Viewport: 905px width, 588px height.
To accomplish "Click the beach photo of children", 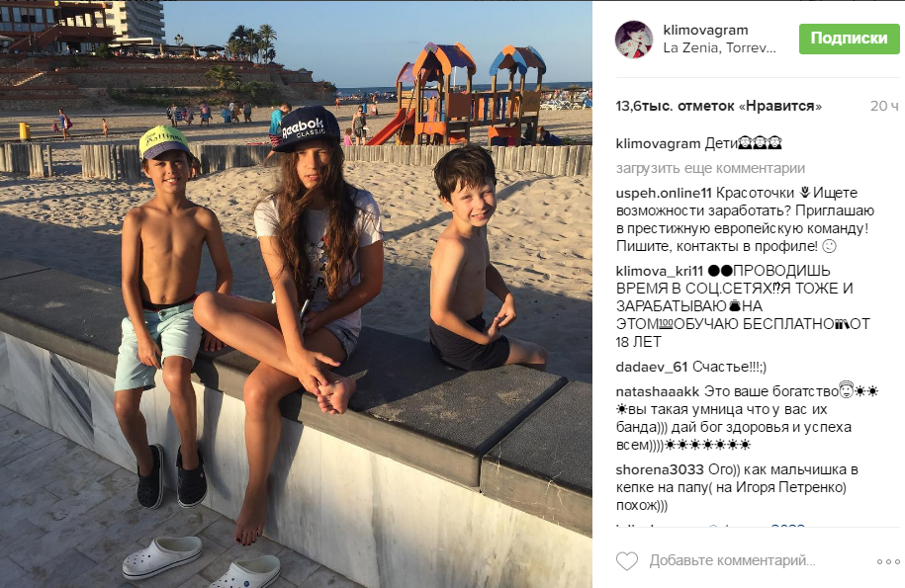I will point(296,294).
